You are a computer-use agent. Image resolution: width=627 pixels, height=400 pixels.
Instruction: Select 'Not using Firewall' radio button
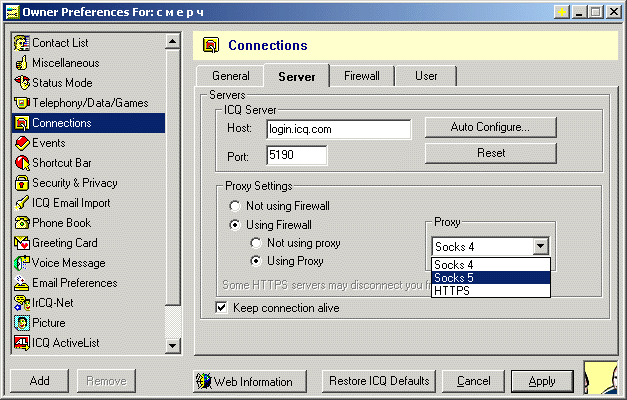point(235,206)
